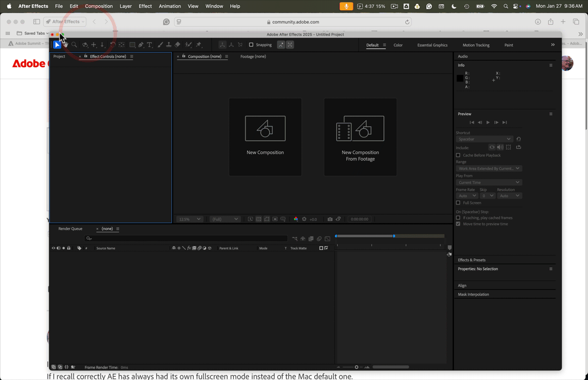Select the Pen tool

pos(141,45)
